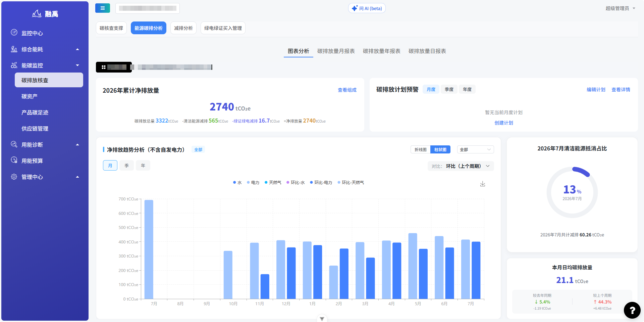Click the 13% clean energy ring gauge
The height and width of the screenshot is (322, 644).
pos(572,192)
